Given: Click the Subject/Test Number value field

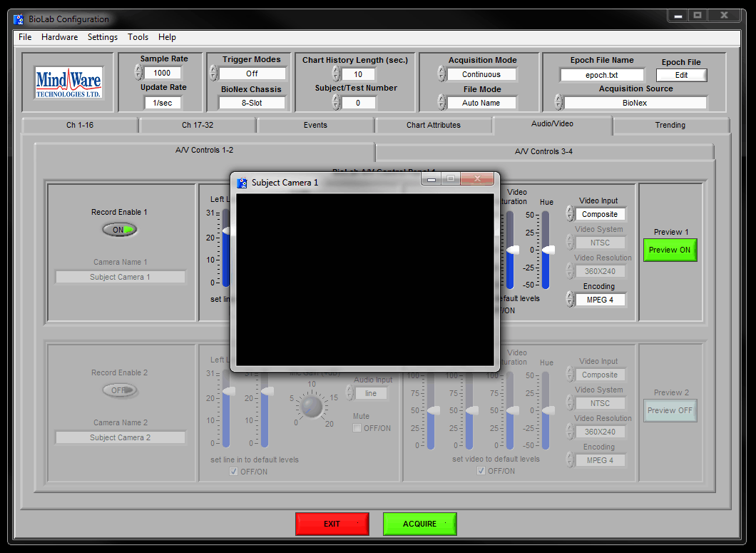Looking at the screenshot, I should pos(358,103).
